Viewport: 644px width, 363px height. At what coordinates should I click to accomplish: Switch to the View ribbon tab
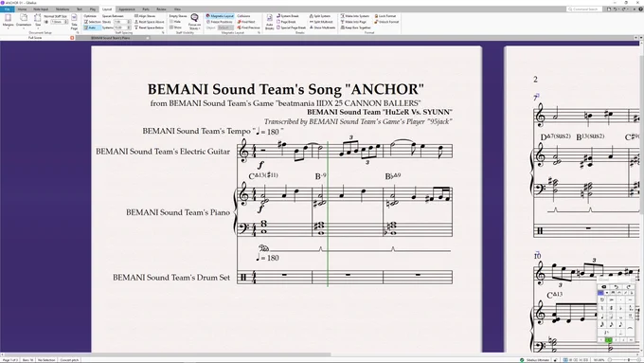pos(177,9)
